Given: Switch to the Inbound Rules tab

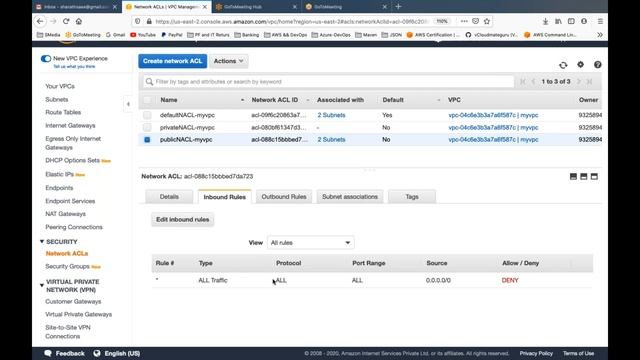Looking at the screenshot, I should [x=224, y=197].
